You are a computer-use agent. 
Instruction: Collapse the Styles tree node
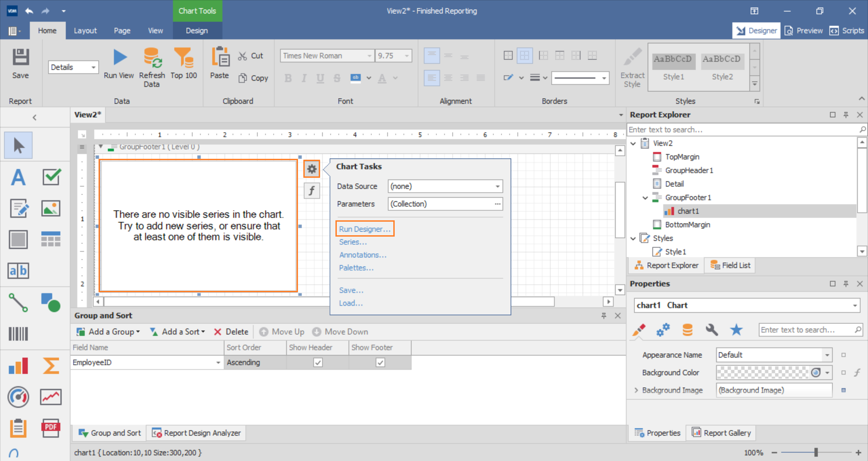(x=633, y=238)
